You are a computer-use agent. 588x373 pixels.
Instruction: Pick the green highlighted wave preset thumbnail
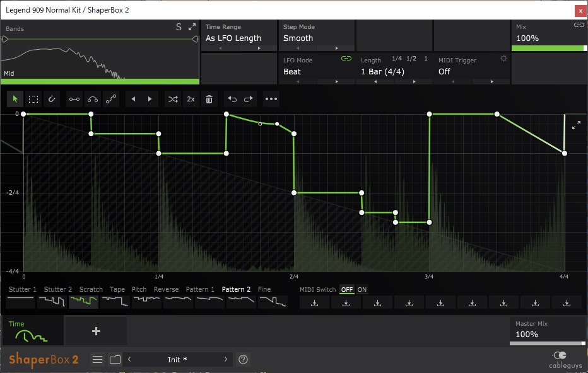tap(84, 302)
